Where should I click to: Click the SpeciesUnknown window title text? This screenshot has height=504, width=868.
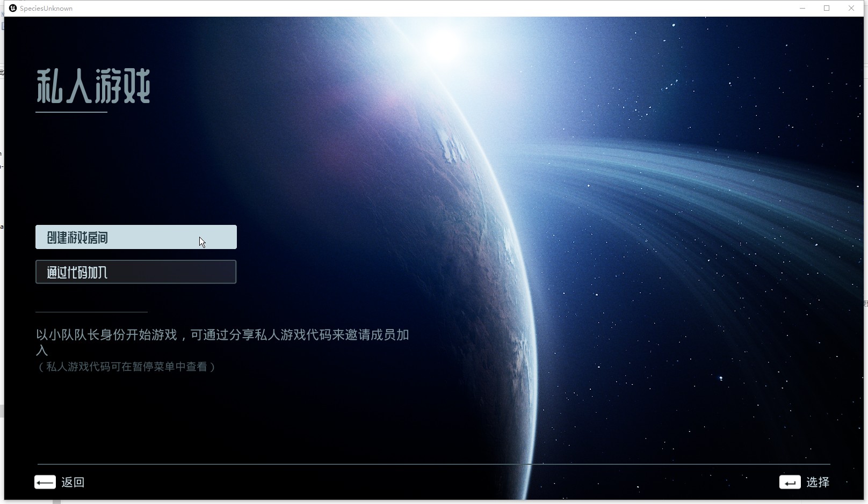[x=46, y=9]
